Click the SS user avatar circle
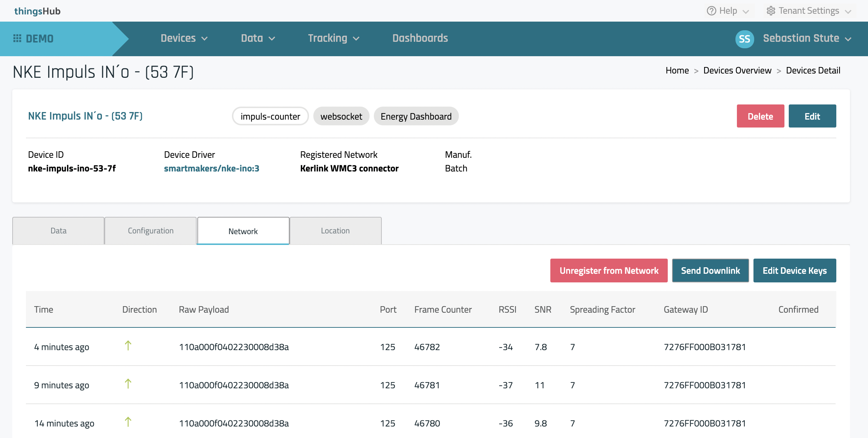 click(x=744, y=39)
